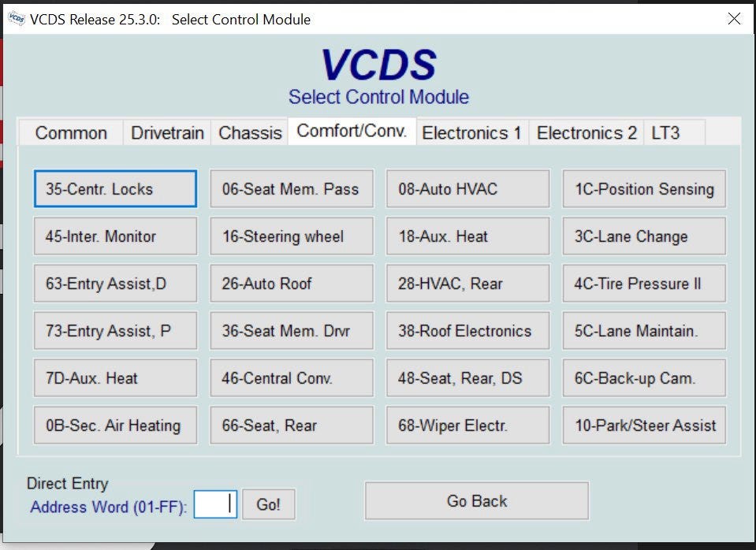Click the VCDS logo heading
The image size is (756, 550).
click(378, 65)
